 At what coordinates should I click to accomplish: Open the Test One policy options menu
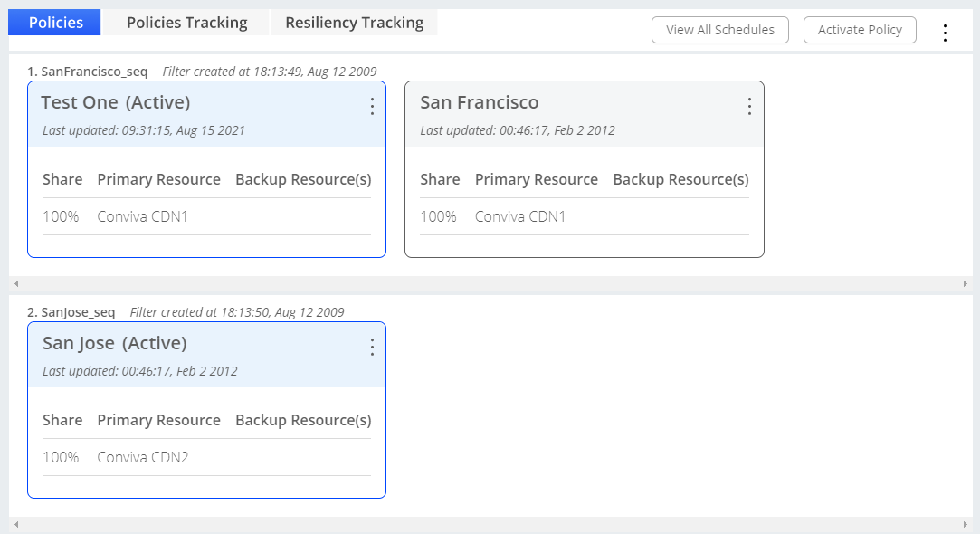372,107
